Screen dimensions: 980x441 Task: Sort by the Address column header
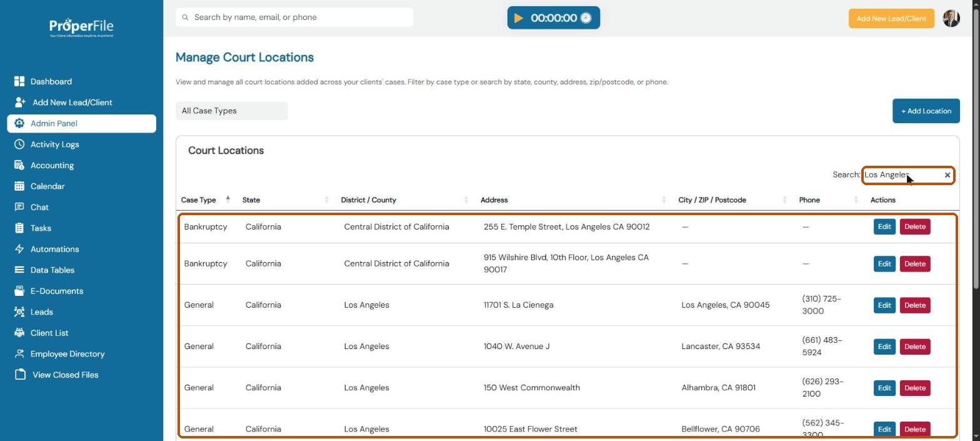click(x=572, y=200)
